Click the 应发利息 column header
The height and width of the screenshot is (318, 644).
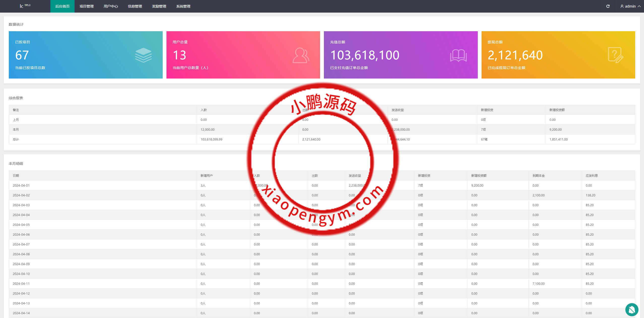click(592, 175)
